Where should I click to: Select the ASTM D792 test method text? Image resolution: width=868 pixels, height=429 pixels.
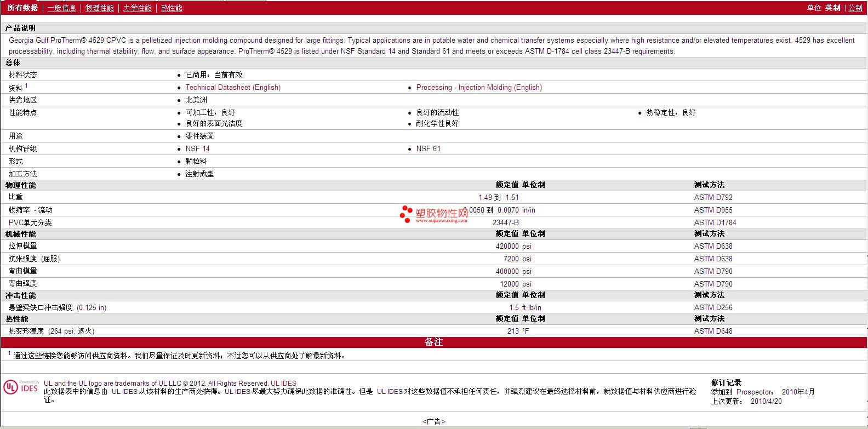713,197
